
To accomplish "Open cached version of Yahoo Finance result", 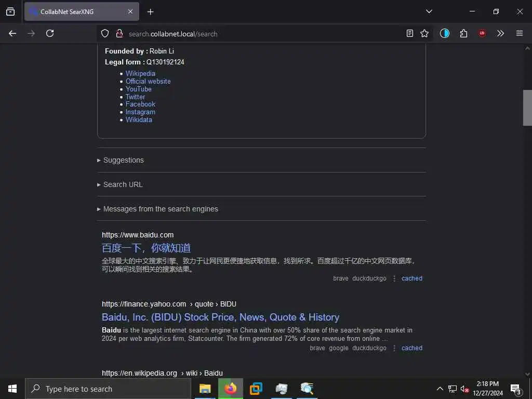I will point(412,348).
